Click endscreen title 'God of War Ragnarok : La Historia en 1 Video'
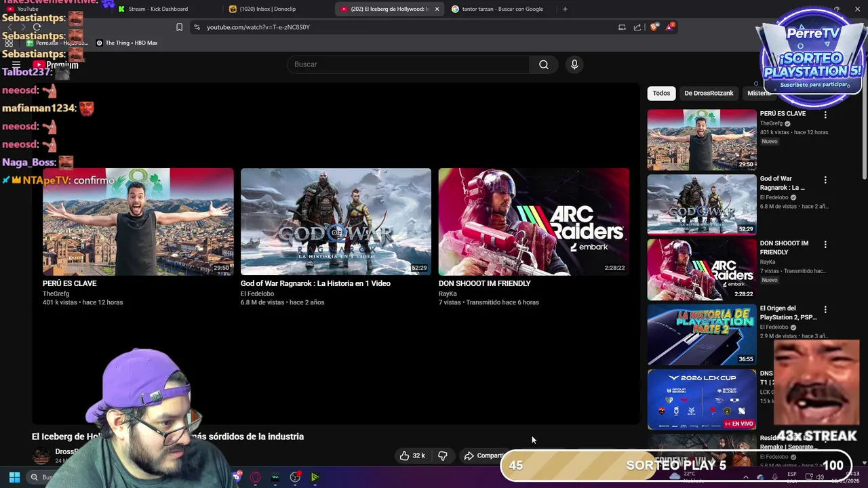The image size is (868, 488). coord(315,283)
